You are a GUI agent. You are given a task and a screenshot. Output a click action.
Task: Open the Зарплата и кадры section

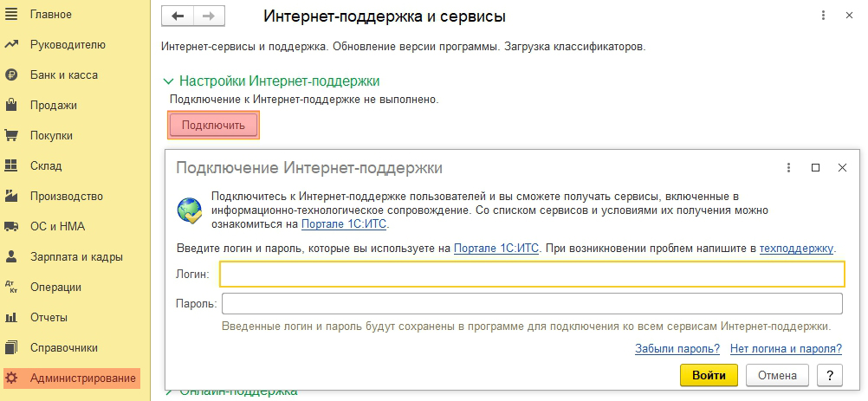(76, 256)
